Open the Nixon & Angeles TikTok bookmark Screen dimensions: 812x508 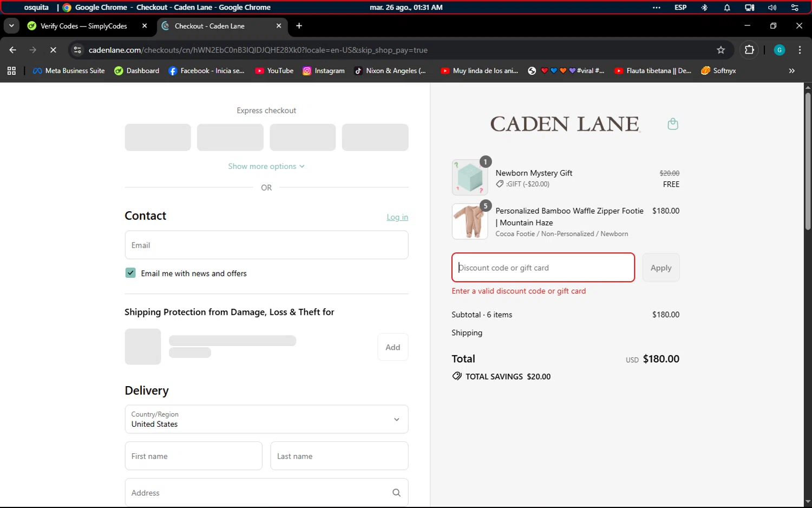pos(390,71)
